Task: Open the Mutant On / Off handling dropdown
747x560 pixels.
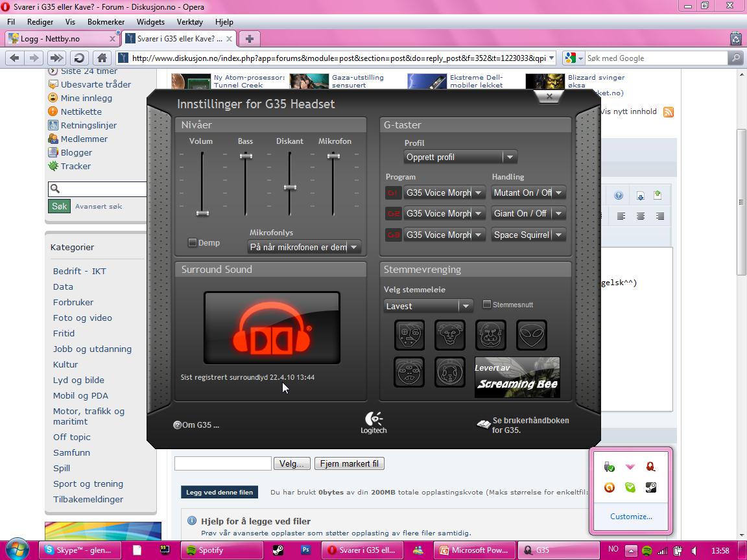Action: pyautogui.click(x=528, y=193)
